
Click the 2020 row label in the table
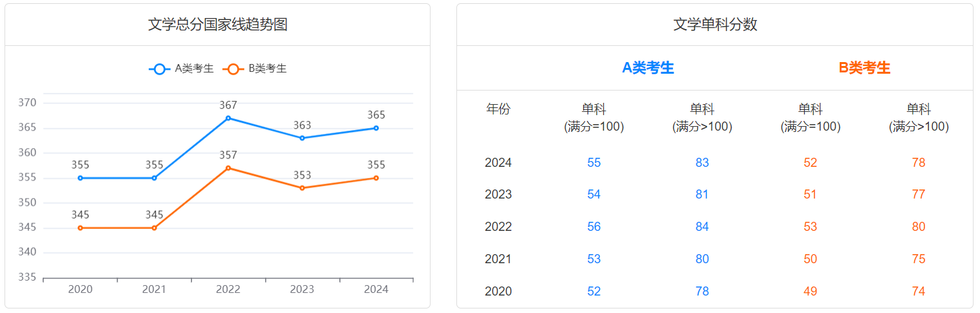[x=498, y=292]
